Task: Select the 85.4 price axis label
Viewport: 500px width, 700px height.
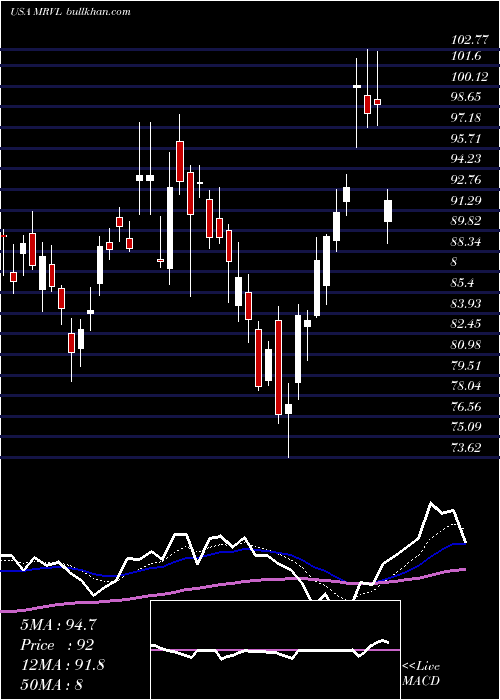Action: [x=463, y=283]
